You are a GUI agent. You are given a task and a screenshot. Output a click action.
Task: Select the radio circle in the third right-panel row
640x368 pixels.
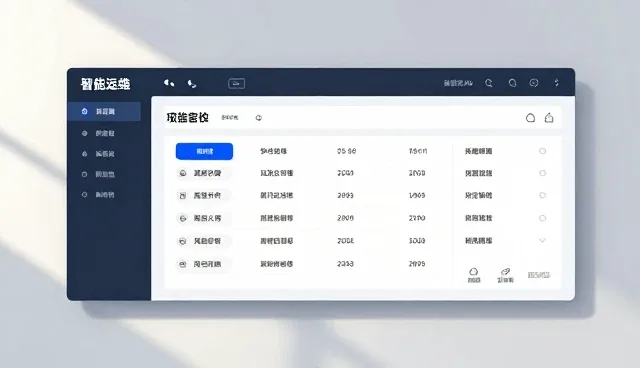coord(542,195)
